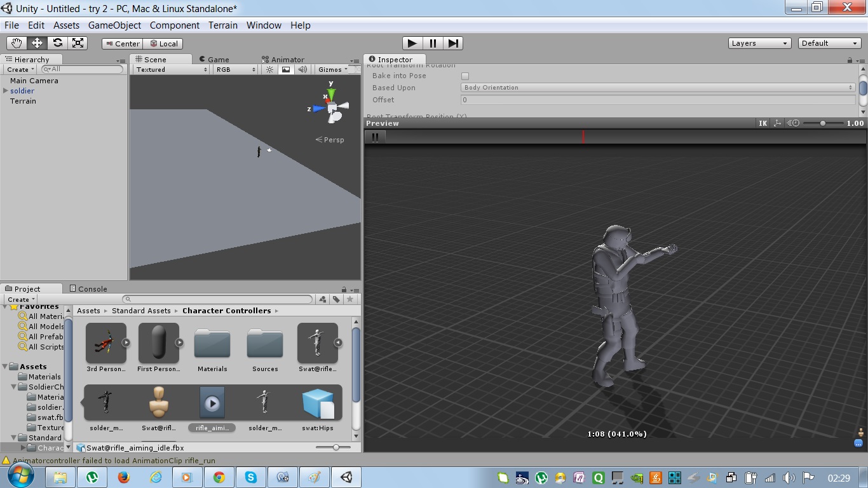
Task: Open the Materials folder in Project grid
Action: click(212, 343)
